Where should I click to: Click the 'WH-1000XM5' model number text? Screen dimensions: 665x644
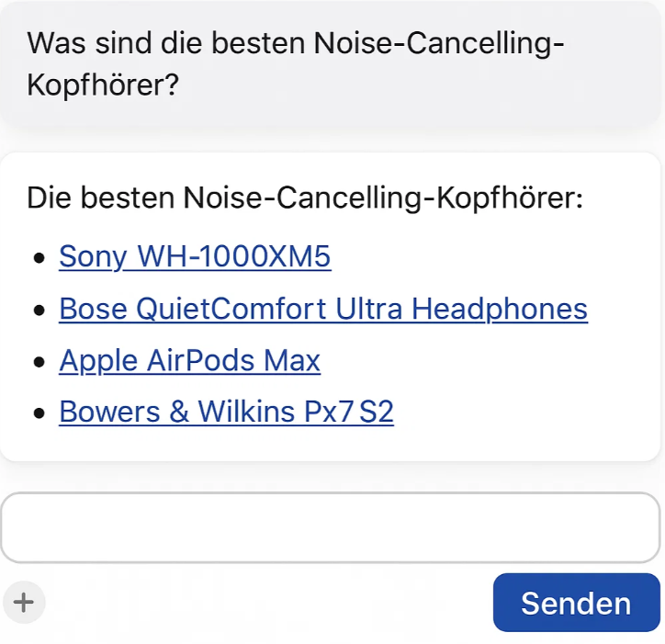234,256
